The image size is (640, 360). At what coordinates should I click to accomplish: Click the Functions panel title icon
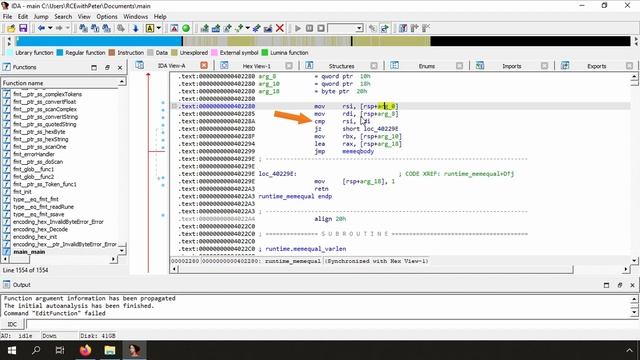point(7,67)
